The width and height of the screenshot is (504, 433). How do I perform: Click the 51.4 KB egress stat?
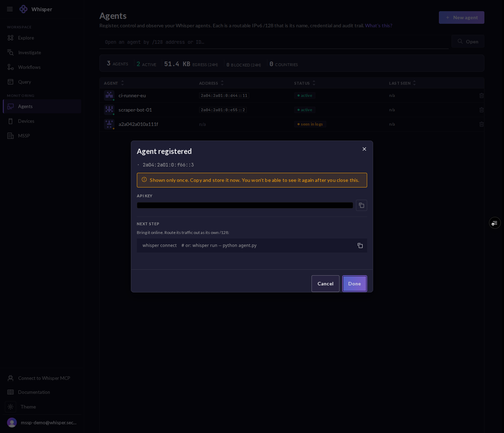tap(191, 64)
